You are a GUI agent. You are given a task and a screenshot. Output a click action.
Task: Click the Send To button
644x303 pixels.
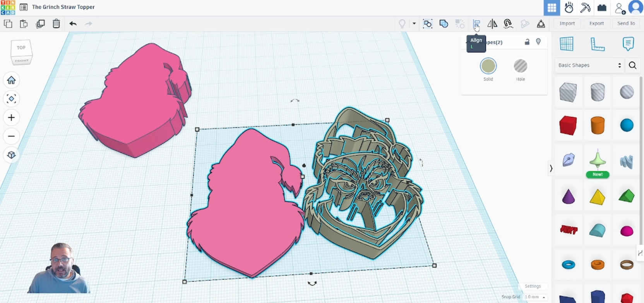(626, 24)
